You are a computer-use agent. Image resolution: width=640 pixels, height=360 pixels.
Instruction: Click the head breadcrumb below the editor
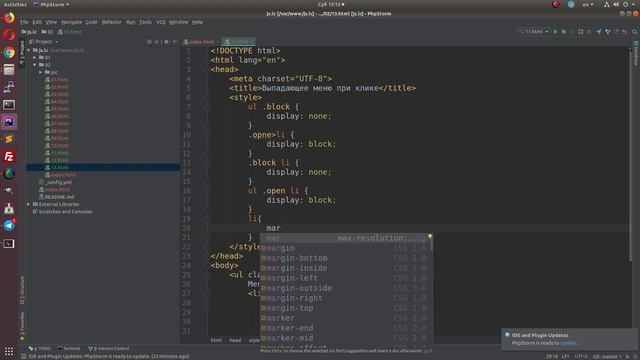tap(235, 340)
